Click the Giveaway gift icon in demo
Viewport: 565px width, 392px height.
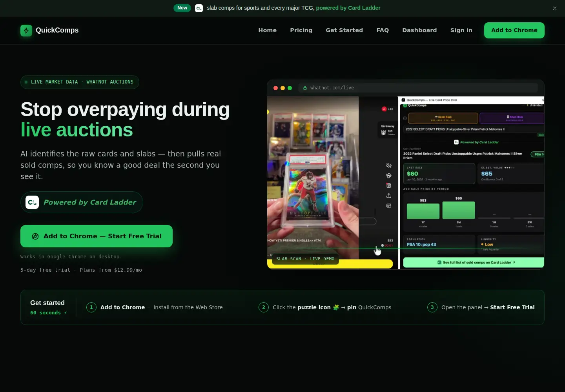tap(383, 133)
